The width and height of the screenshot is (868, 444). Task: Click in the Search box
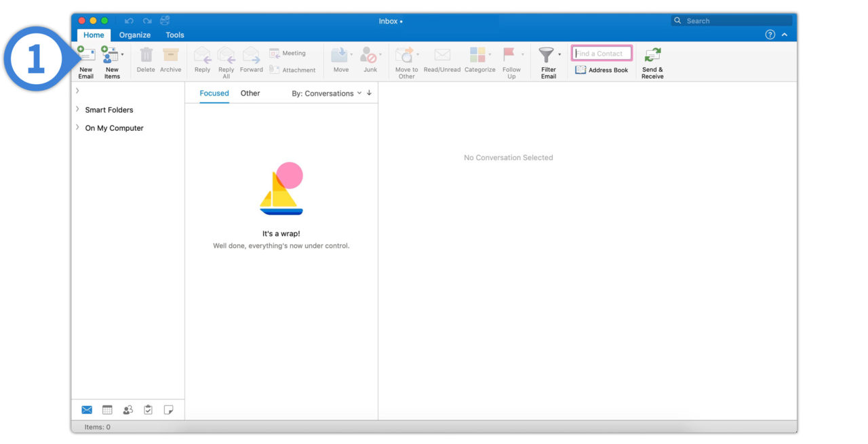coord(731,21)
